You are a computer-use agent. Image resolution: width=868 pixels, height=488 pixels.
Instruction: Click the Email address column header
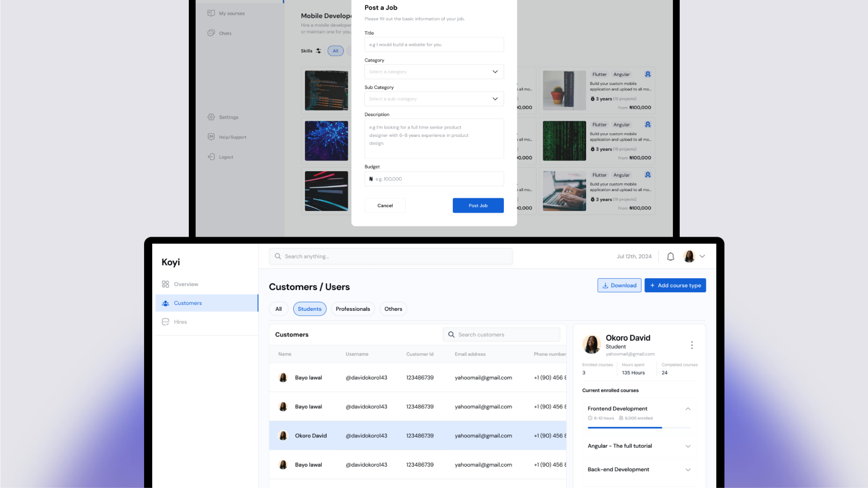click(470, 354)
